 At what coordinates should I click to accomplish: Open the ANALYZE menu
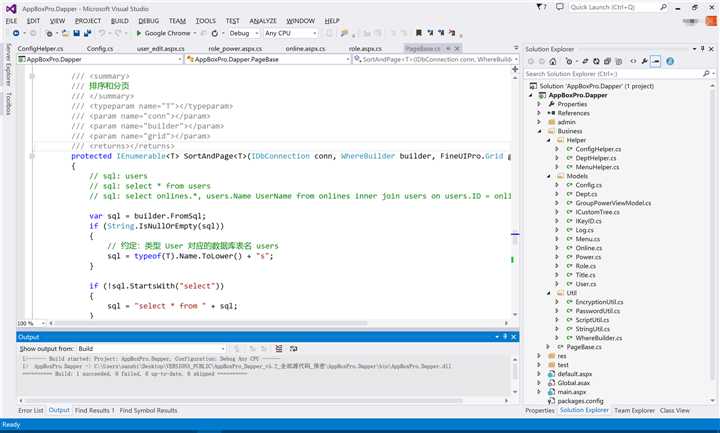(x=263, y=21)
